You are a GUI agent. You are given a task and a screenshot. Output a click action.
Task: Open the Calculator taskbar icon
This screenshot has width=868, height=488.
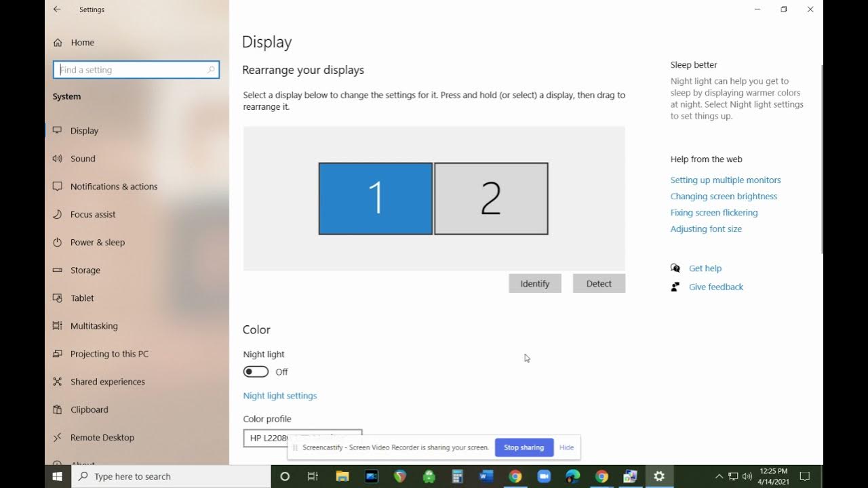click(457, 476)
